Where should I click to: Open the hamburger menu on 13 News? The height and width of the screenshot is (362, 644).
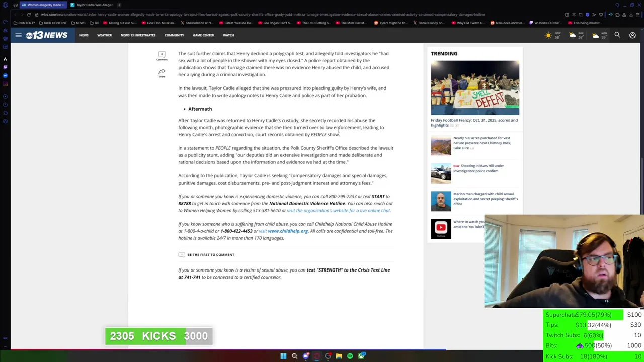pos(18,35)
